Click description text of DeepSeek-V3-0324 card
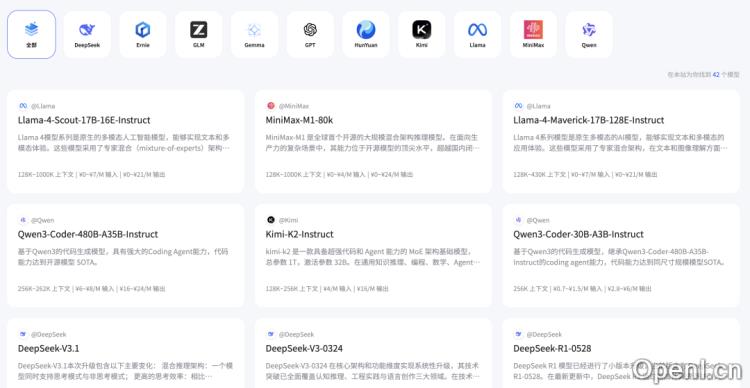Viewport: 750px width, 388px height. click(x=373, y=371)
